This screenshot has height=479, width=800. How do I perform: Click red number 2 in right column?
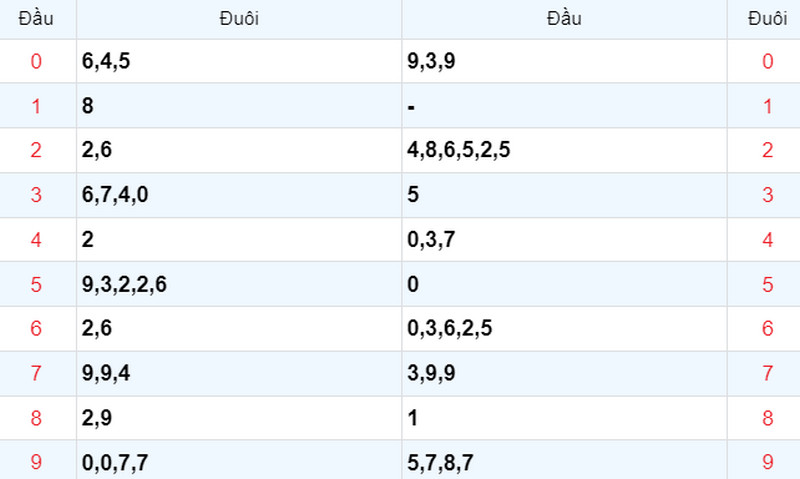point(767,150)
